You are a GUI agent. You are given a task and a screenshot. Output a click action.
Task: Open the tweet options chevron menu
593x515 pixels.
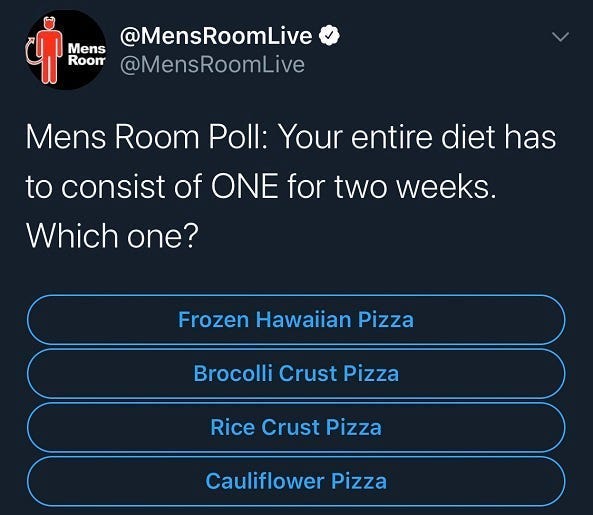tap(560, 37)
